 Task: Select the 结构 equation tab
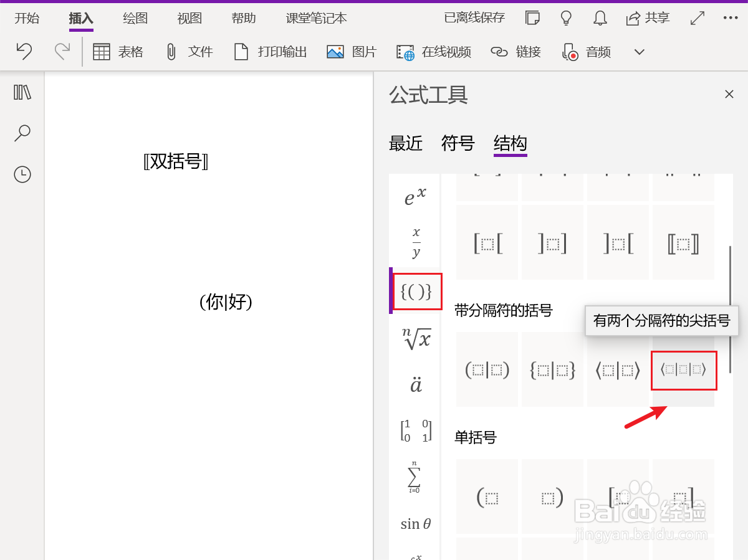(511, 143)
